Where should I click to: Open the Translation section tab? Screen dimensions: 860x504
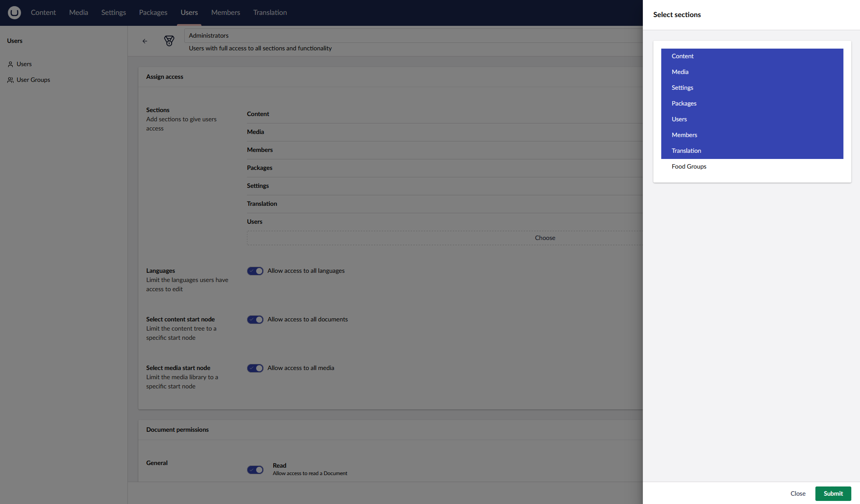[270, 13]
